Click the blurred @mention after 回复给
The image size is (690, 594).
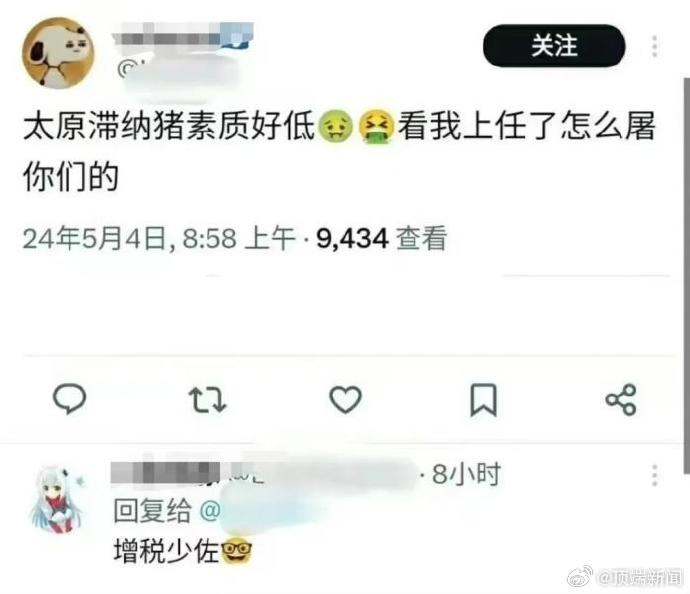pyautogui.click(x=264, y=511)
